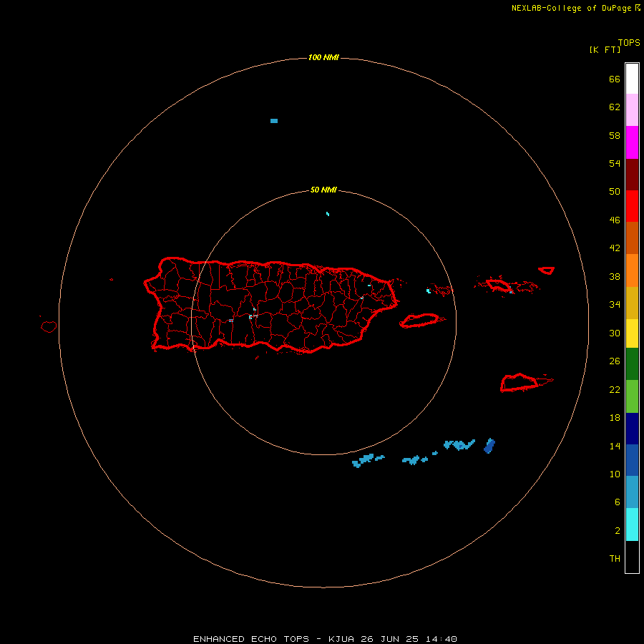Select the bright orange legend band

tap(632, 270)
